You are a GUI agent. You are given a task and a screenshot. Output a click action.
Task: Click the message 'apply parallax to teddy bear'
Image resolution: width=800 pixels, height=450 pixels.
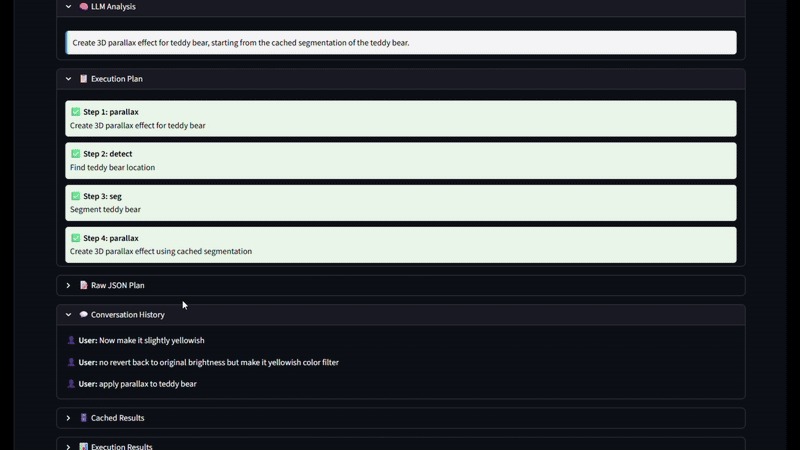point(147,384)
